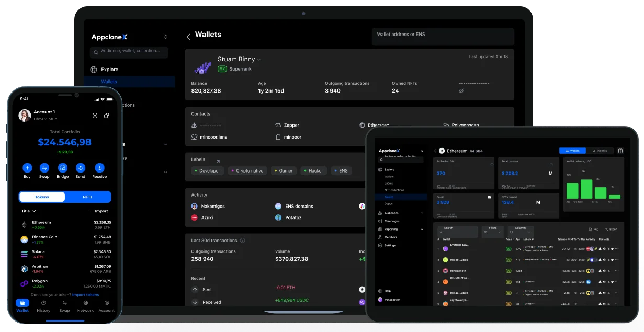The width and height of the screenshot is (644, 332).
Task: Open the Title sort dropdown on phone
Action: coord(29,211)
